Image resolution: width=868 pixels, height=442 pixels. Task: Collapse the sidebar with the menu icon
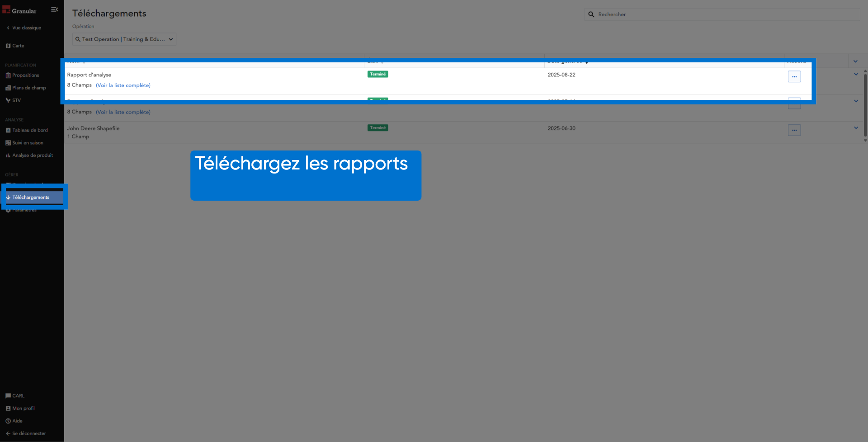(x=54, y=9)
